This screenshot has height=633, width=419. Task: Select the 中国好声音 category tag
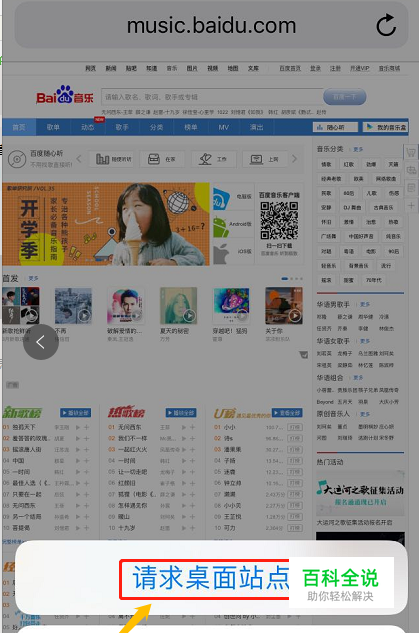pyautogui.click(x=361, y=236)
